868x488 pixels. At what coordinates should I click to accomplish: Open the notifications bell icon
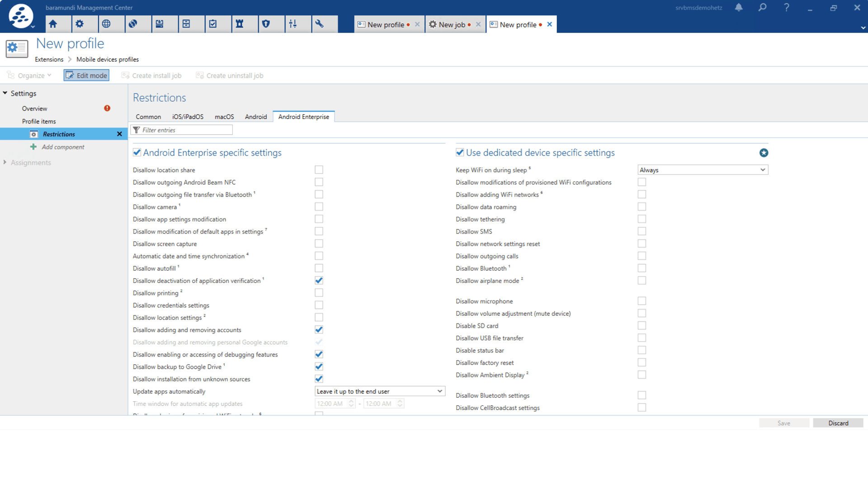pyautogui.click(x=739, y=7)
